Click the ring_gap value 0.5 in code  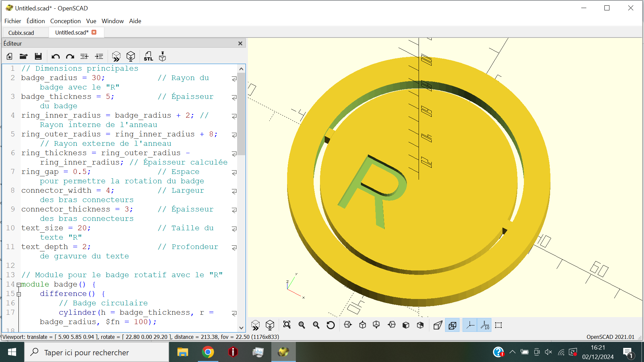(x=80, y=172)
